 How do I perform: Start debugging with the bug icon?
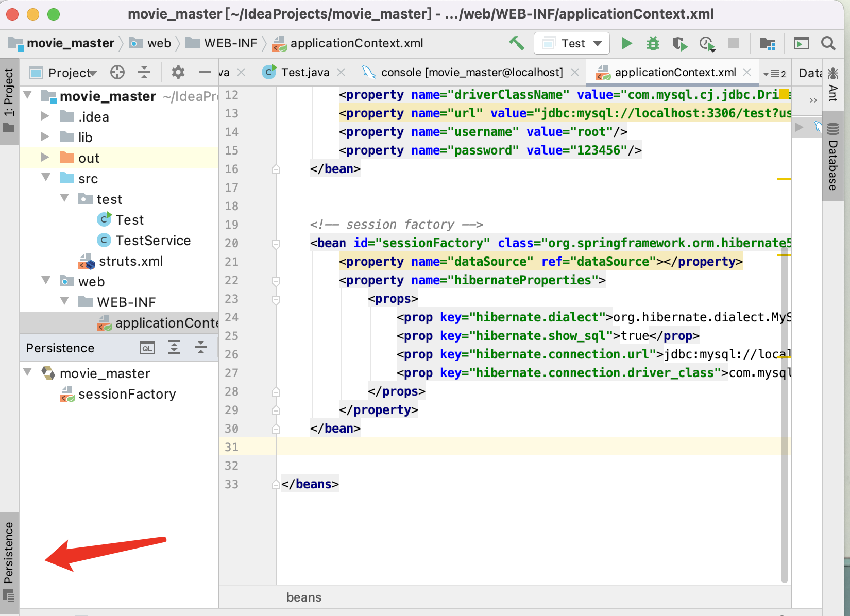tap(653, 43)
